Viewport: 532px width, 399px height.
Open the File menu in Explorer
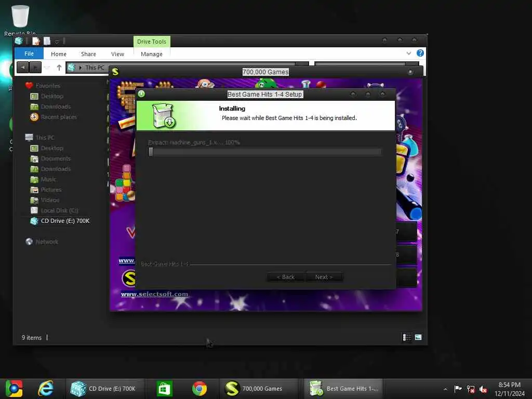(x=29, y=54)
